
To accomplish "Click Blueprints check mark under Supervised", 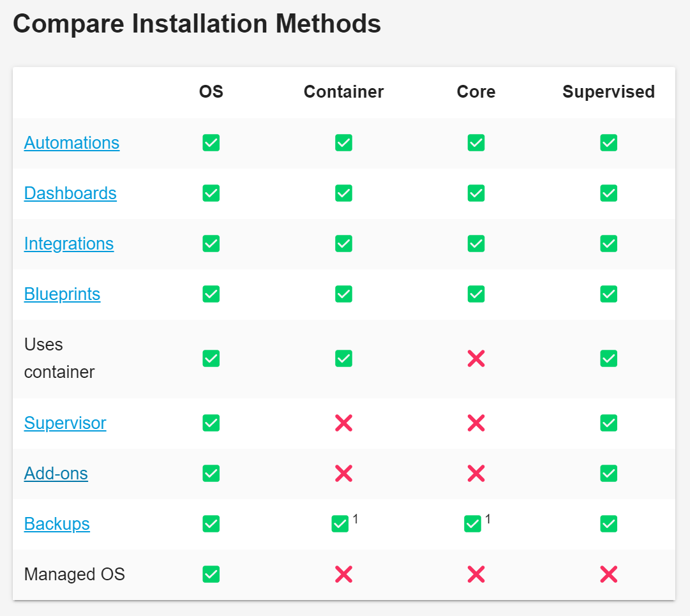I will click(608, 294).
